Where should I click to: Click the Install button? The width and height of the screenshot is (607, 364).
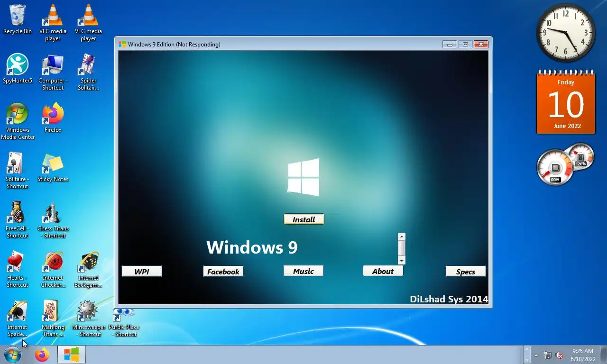pyautogui.click(x=303, y=219)
